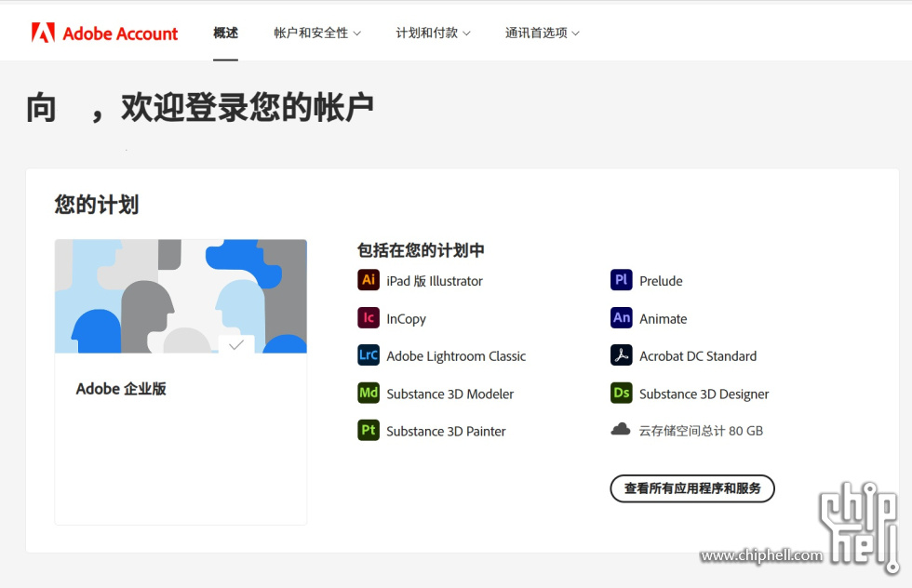
Task: Open the 概述 tab
Action: pyautogui.click(x=225, y=33)
